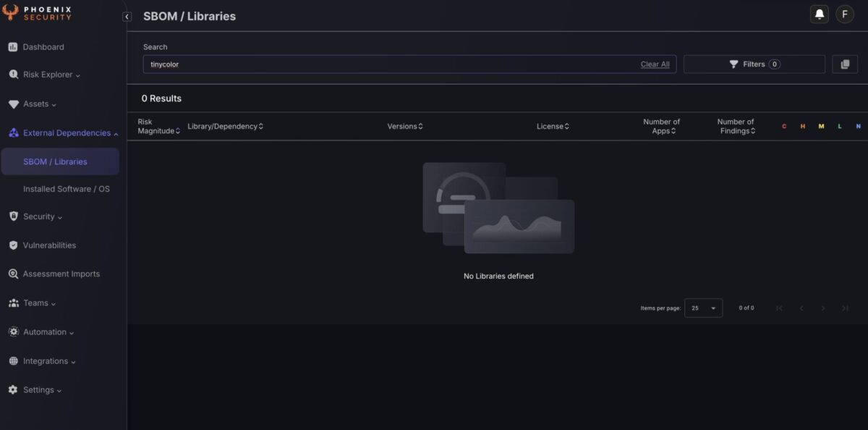Click the Vulnerabilities shield icon
This screenshot has width=868, height=430.
click(13, 245)
